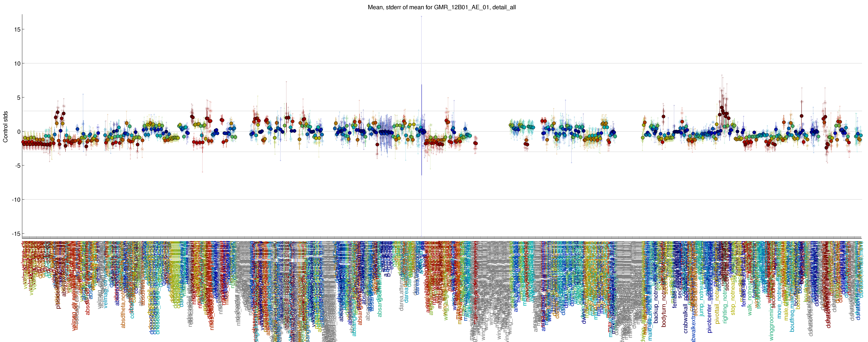This screenshot has height=342, width=868.
Task: Click the y-axis tick label "-15"
Action: [16, 234]
